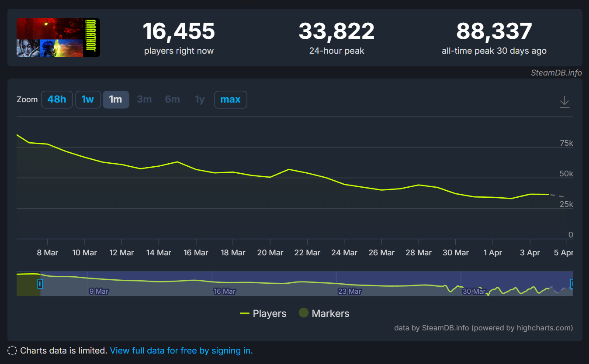Click the left navigator range handle
This screenshot has width=589, height=364.
(40, 284)
